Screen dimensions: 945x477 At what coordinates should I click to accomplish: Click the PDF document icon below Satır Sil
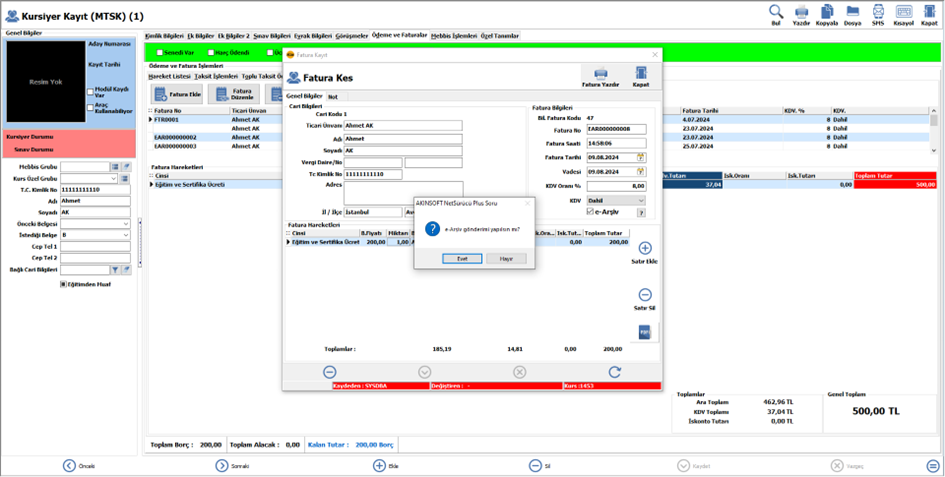644,333
